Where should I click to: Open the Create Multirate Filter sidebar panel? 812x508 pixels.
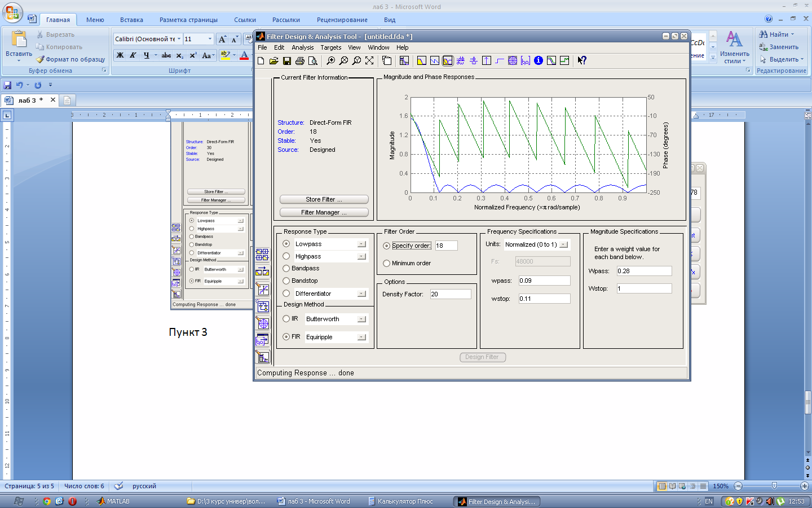pyautogui.click(x=262, y=255)
